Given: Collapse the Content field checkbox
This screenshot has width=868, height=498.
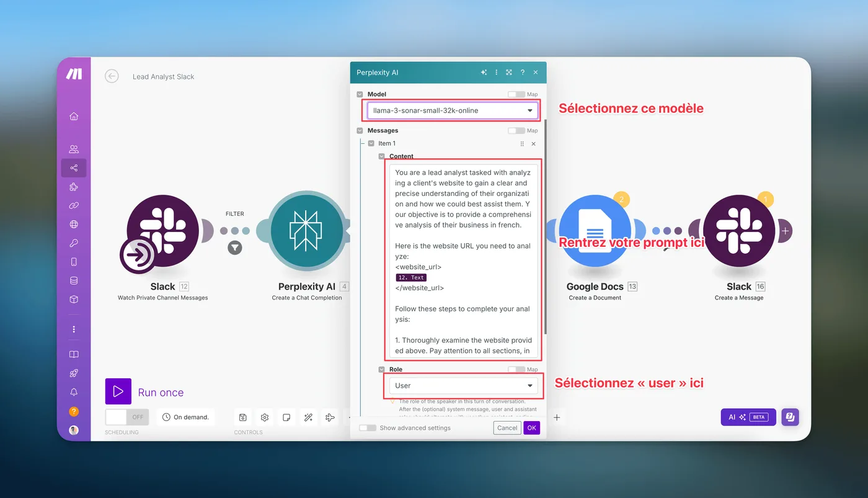Looking at the screenshot, I should click(x=382, y=157).
